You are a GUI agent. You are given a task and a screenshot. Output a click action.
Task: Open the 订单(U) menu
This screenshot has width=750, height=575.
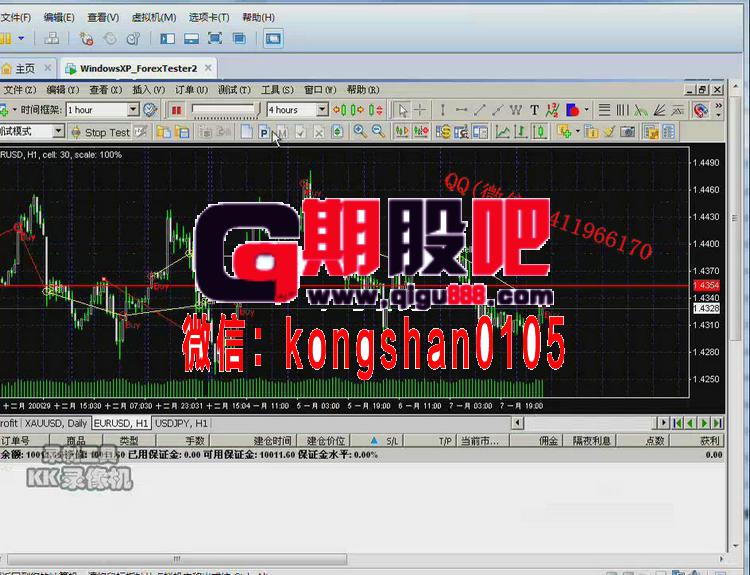click(x=191, y=90)
